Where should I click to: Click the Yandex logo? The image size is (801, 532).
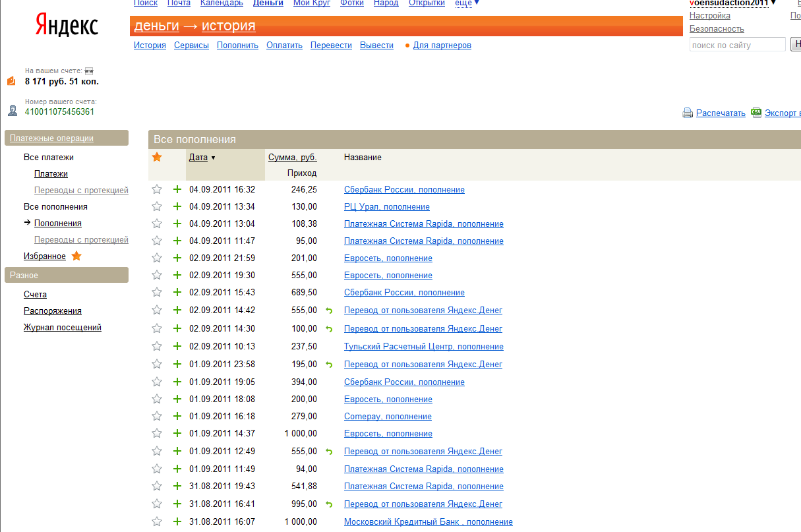pyautogui.click(x=67, y=26)
